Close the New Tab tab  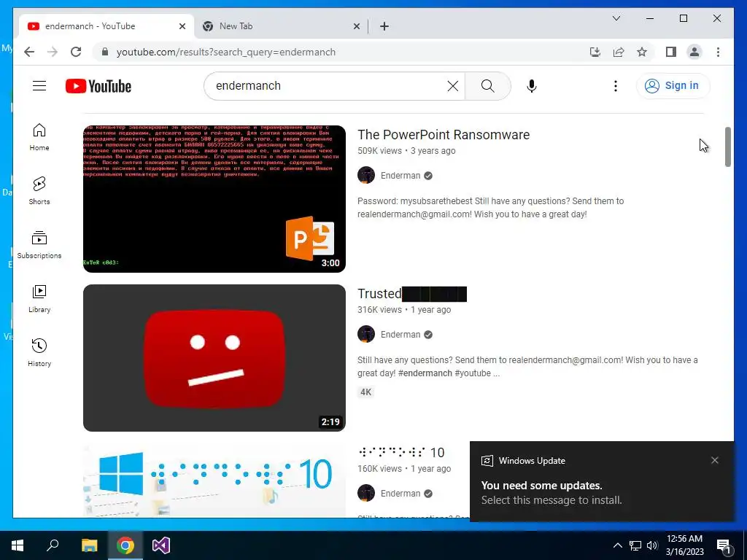[x=356, y=26]
